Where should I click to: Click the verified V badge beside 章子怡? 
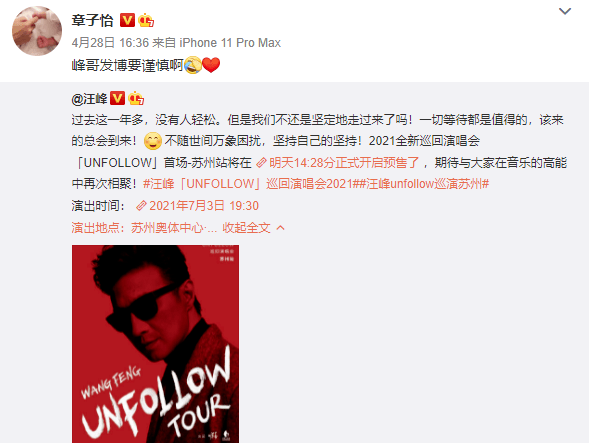(x=127, y=20)
